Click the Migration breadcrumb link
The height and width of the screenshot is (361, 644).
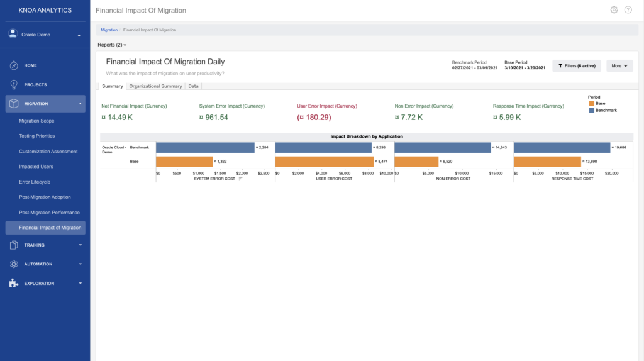coord(109,30)
